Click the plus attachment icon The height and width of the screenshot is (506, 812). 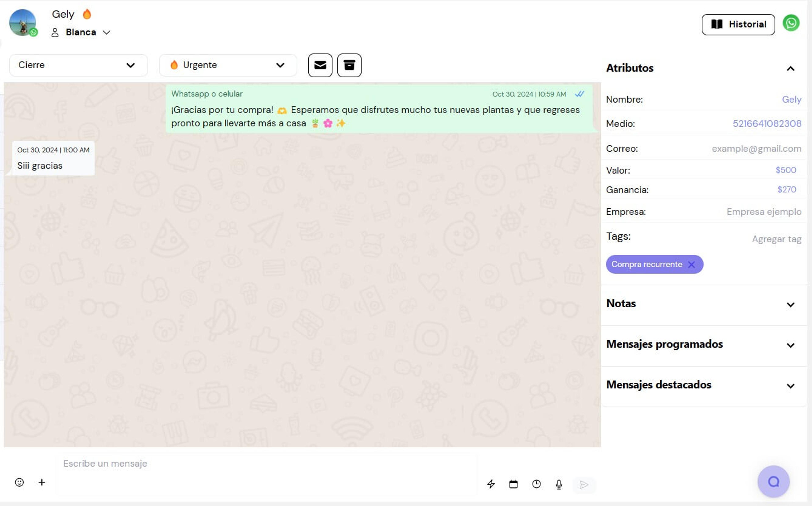point(42,482)
